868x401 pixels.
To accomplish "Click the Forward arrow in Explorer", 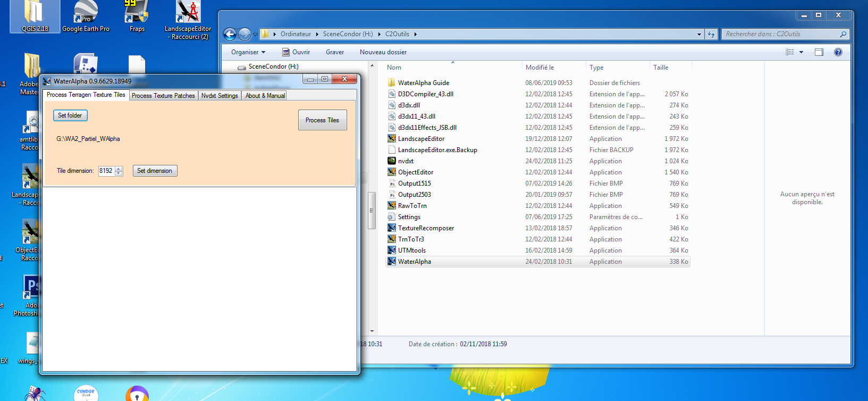I will click(x=245, y=34).
